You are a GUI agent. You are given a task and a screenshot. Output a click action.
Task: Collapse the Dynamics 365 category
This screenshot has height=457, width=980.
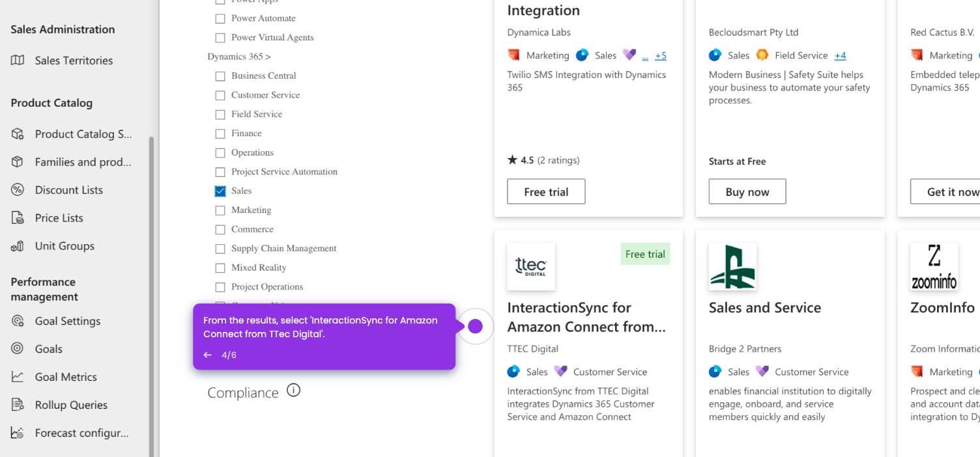pos(239,57)
